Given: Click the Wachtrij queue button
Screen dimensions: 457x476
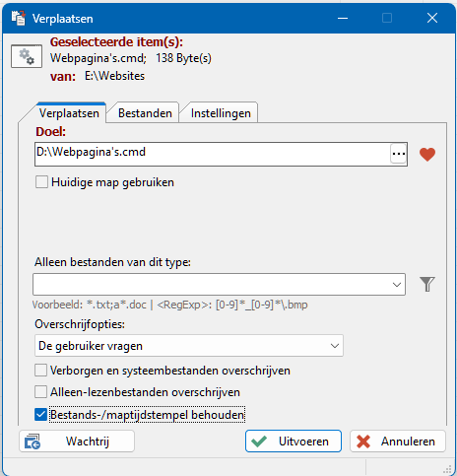Looking at the screenshot, I should (77, 442).
